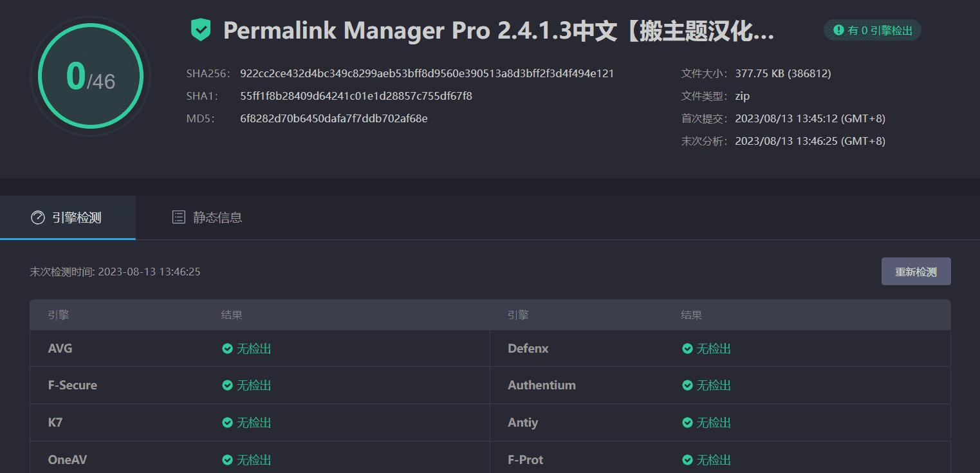Click the left 引擎 column header
The width and height of the screenshot is (980, 473).
(x=59, y=315)
